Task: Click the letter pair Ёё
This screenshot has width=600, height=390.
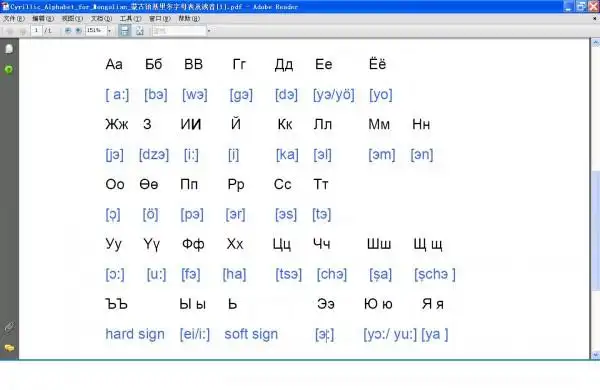Action: click(377, 64)
